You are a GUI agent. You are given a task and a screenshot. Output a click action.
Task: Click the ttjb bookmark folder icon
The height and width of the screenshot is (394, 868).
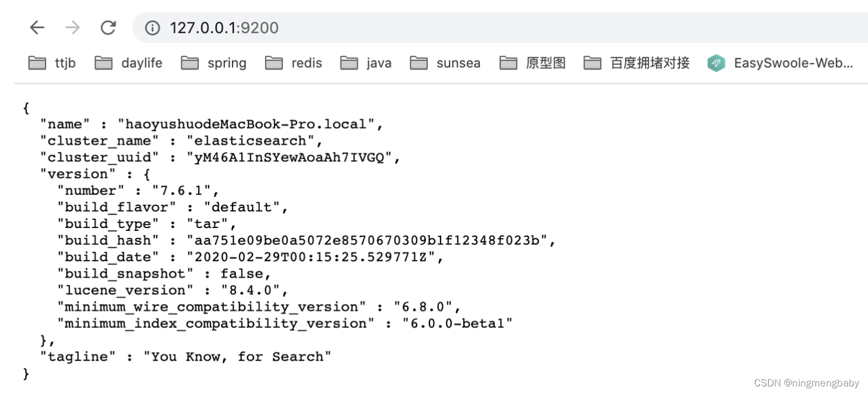pos(36,63)
